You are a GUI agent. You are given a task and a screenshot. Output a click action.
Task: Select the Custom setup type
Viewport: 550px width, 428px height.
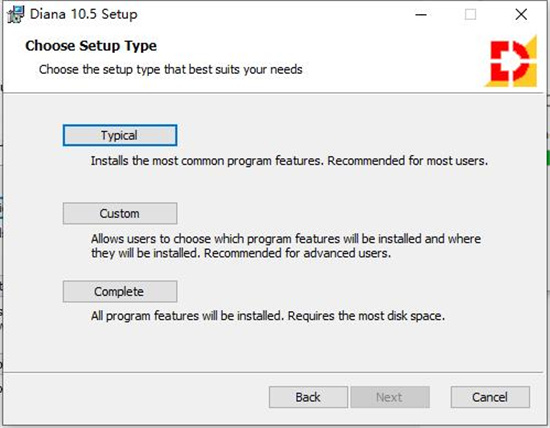point(120,213)
